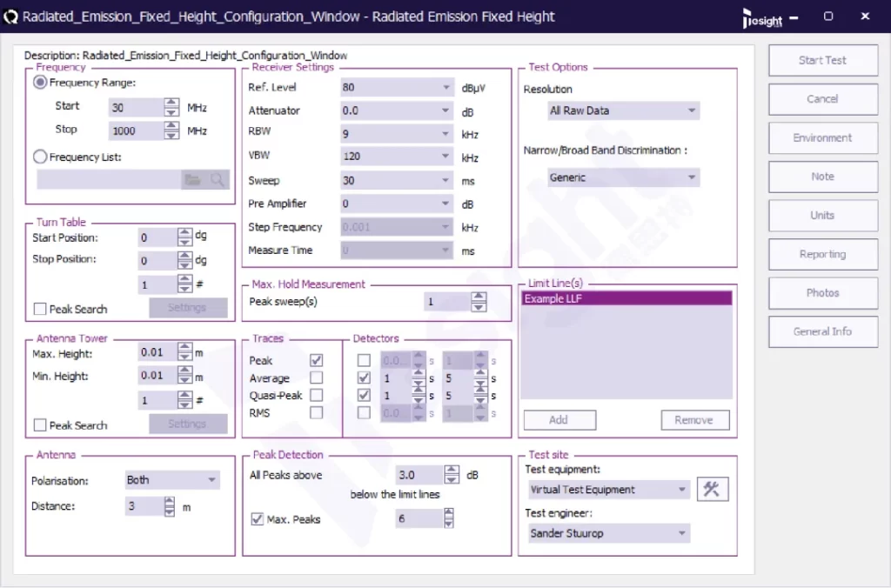Screen dimensions: 891x588
Task: Click the Turn Table Start Position stepper
Action: (184, 237)
